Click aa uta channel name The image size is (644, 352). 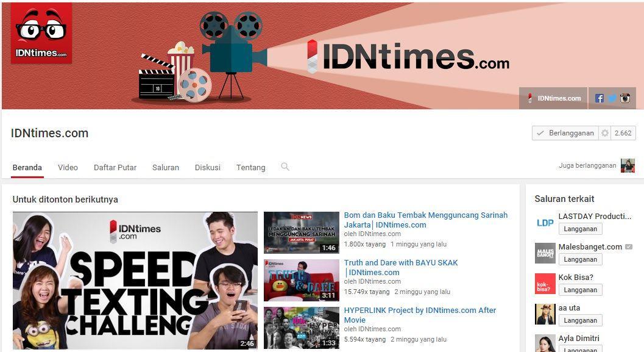coord(569,307)
